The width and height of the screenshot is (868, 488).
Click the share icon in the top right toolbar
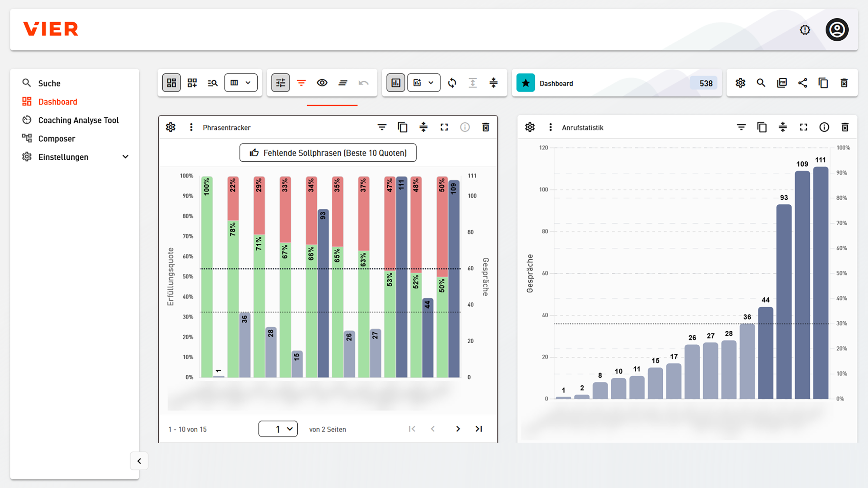(803, 83)
